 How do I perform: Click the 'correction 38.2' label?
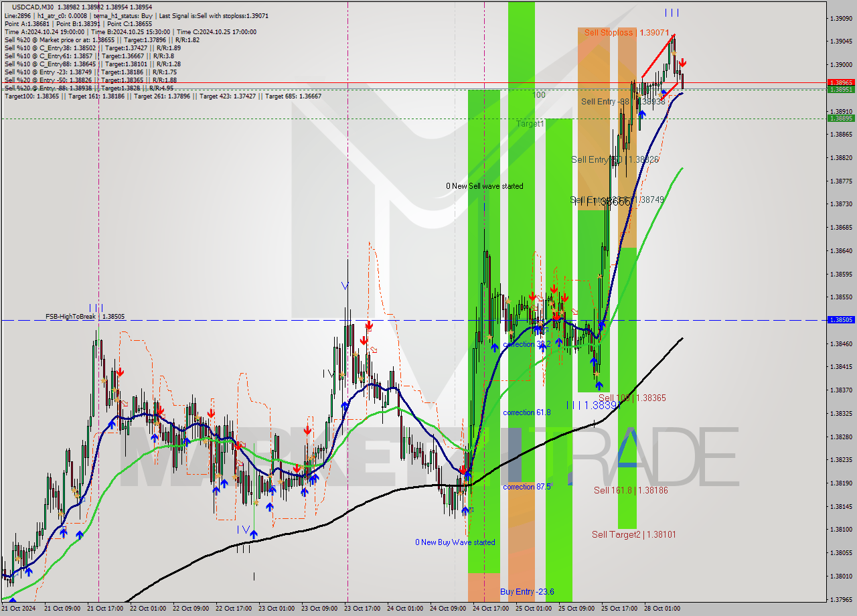pos(527,344)
